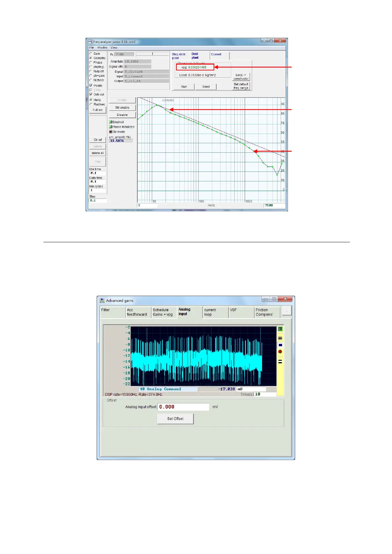This screenshot has height=554, width=392.
Task: Click the -17.038 mV reading
Action: click(217, 389)
